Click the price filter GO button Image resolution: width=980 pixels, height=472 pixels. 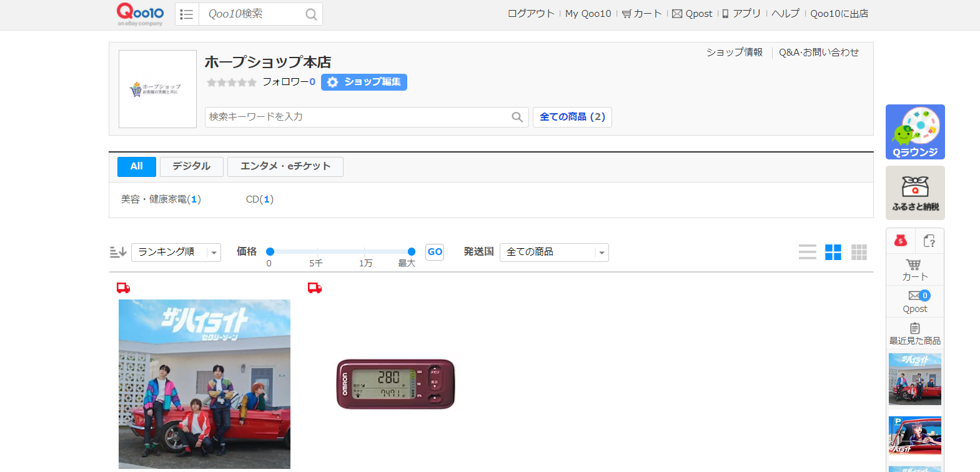pos(435,252)
